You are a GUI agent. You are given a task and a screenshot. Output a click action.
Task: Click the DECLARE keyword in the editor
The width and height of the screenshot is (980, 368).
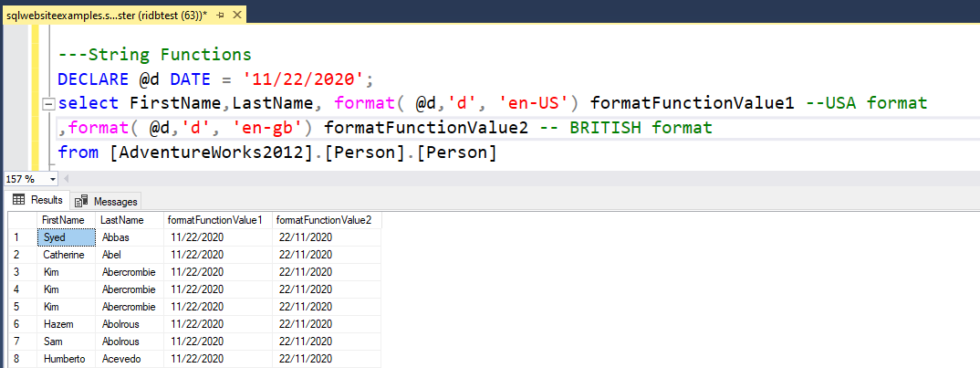pyautogui.click(x=94, y=79)
